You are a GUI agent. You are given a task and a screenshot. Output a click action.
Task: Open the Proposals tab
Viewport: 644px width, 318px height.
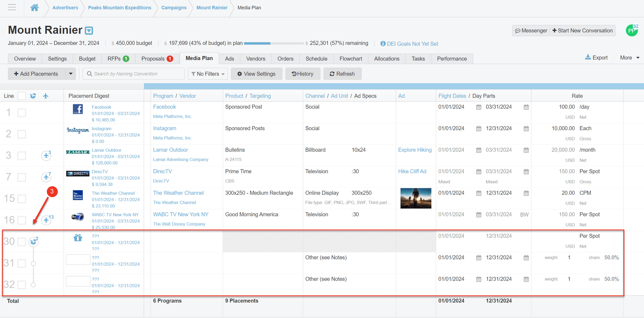(157, 59)
